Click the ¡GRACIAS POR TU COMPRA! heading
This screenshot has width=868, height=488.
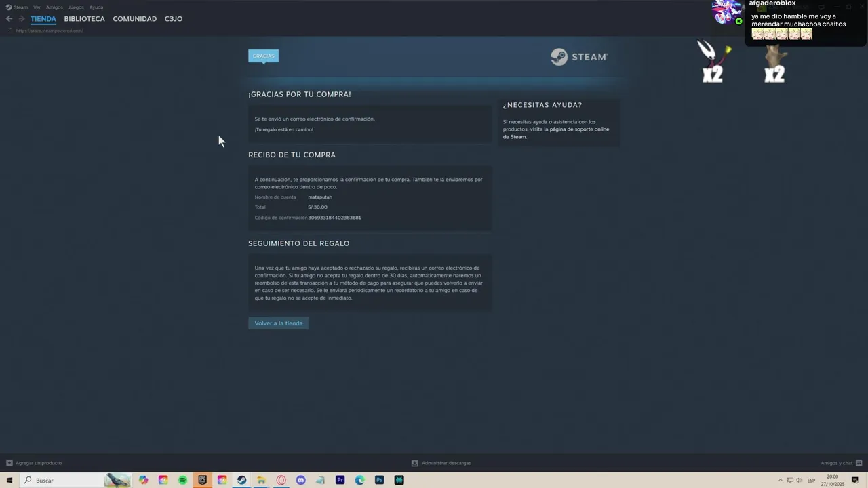[300, 94]
